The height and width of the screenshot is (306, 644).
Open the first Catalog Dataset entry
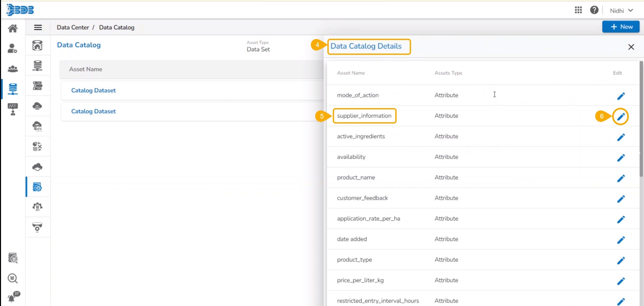(93, 90)
